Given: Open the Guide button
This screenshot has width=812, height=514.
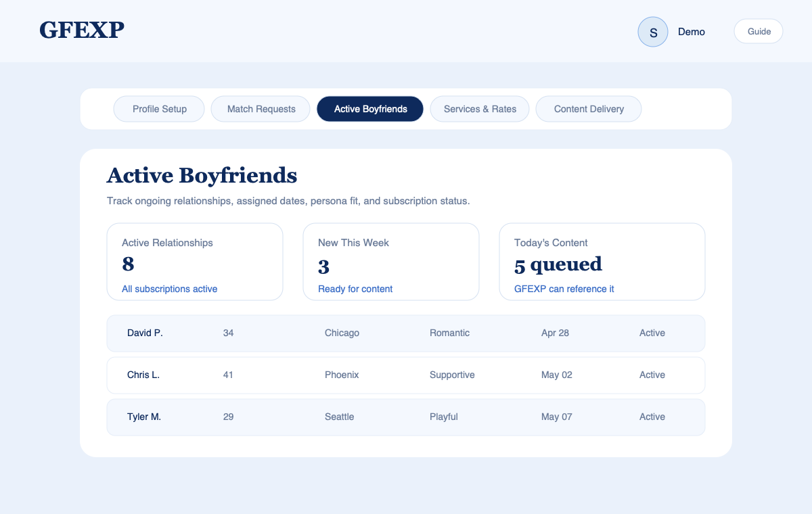Looking at the screenshot, I should pos(759,31).
